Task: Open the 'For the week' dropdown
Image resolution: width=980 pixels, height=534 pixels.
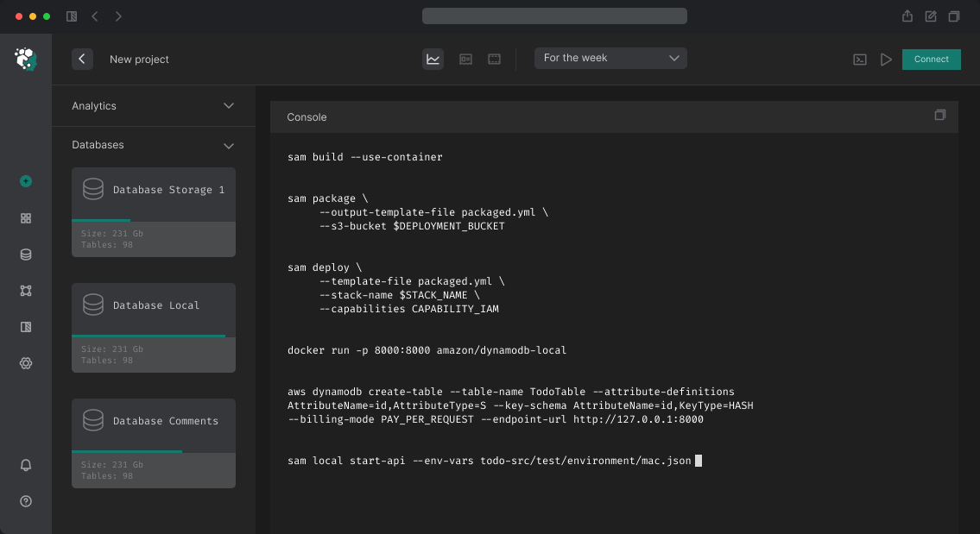Action: 611,58
